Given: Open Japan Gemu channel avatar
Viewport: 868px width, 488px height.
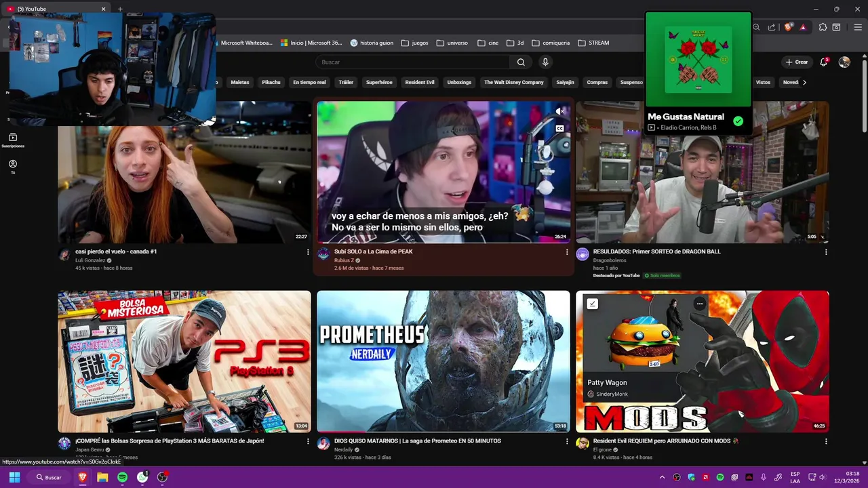Looking at the screenshot, I should (x=64, y=443).
